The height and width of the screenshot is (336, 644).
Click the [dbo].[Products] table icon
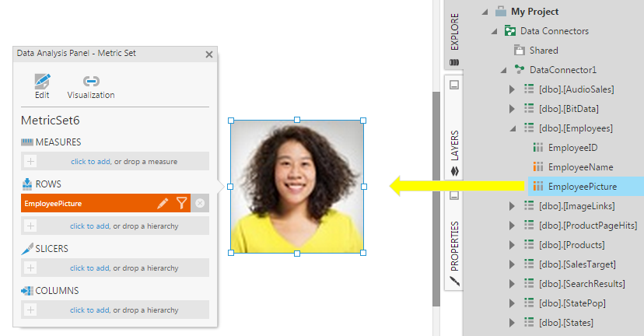click(529, 244)
